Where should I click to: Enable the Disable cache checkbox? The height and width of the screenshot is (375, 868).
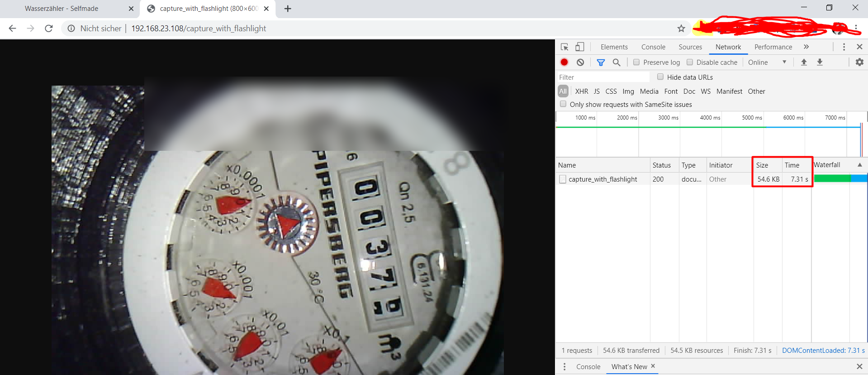[x=690, y=62]
